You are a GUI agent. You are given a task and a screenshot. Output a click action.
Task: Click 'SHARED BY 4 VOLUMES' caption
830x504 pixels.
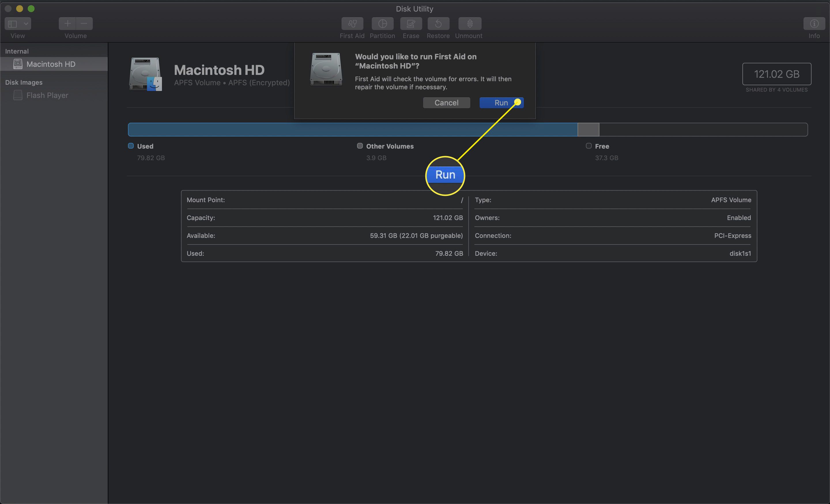(x=776, y=90)
